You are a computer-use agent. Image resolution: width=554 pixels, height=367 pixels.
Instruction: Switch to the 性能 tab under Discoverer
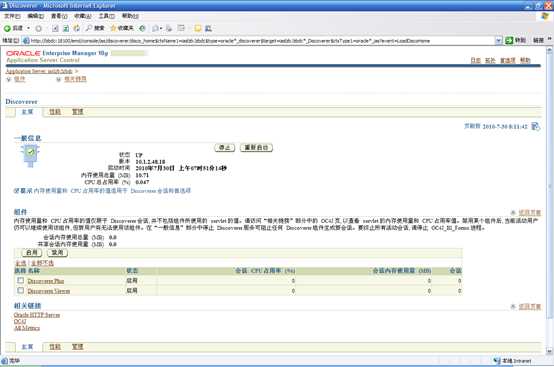(x=55, y=112)
